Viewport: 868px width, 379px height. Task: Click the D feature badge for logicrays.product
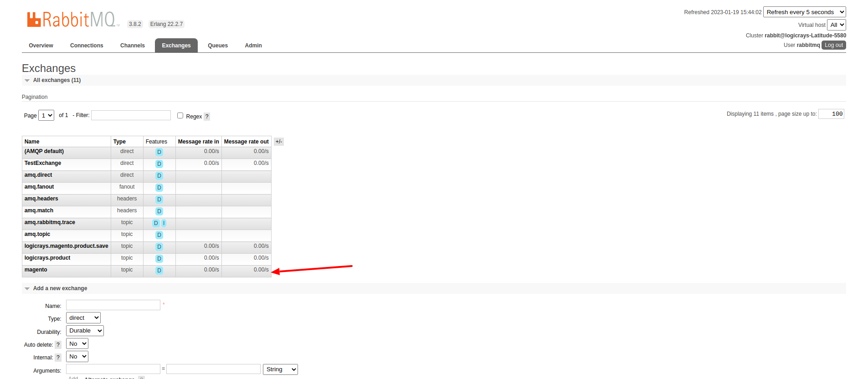tap(159, 259)
